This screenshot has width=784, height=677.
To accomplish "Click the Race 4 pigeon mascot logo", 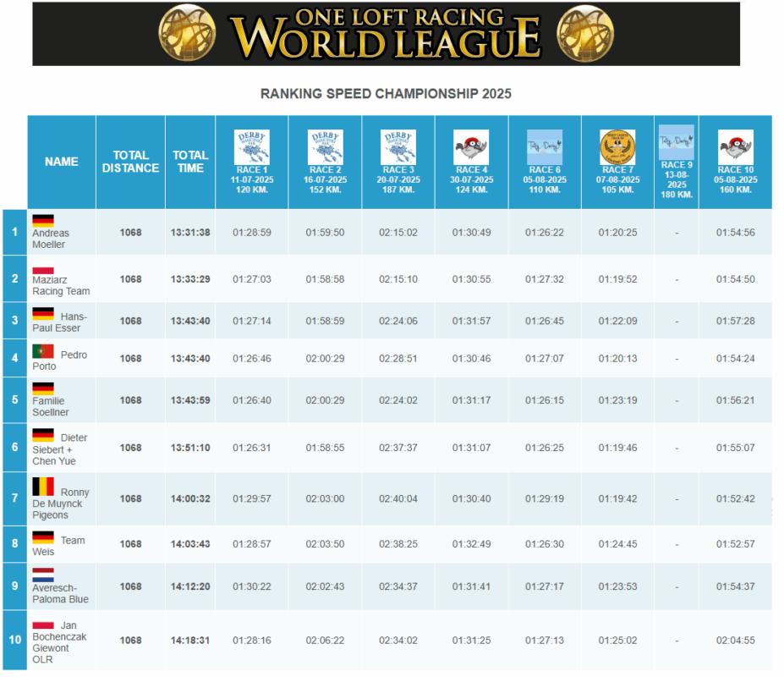I will point(471,147).
